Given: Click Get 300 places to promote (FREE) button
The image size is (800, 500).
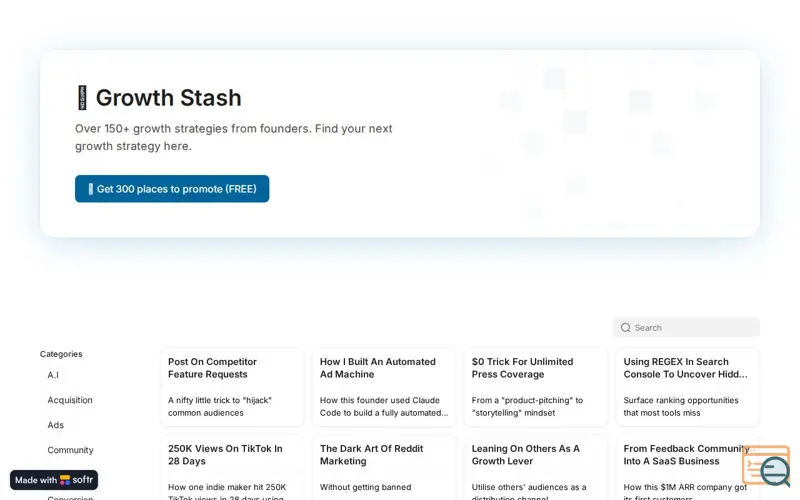Looking at the screenshot, I should pyautogui.click(x=172, y=189).
